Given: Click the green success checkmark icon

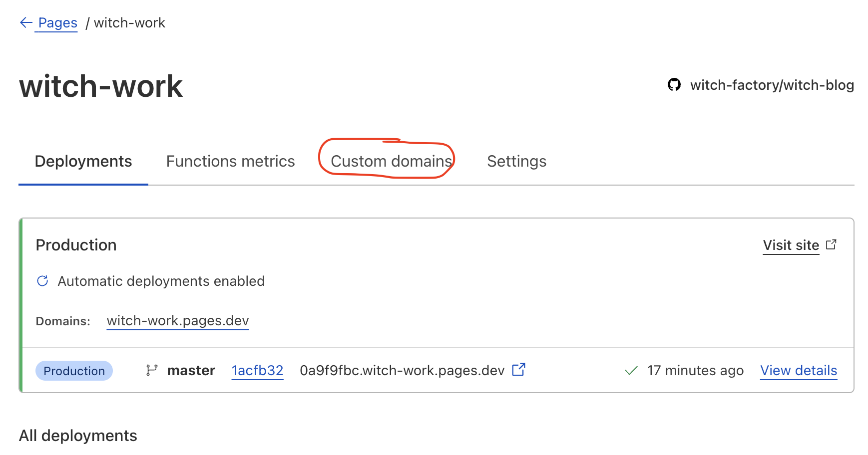Looking at the screenshot, I should click(x=630, y=370).
